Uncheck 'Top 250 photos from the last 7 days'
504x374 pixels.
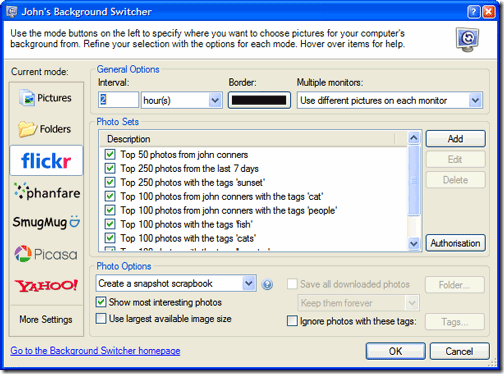click(110, 168)
